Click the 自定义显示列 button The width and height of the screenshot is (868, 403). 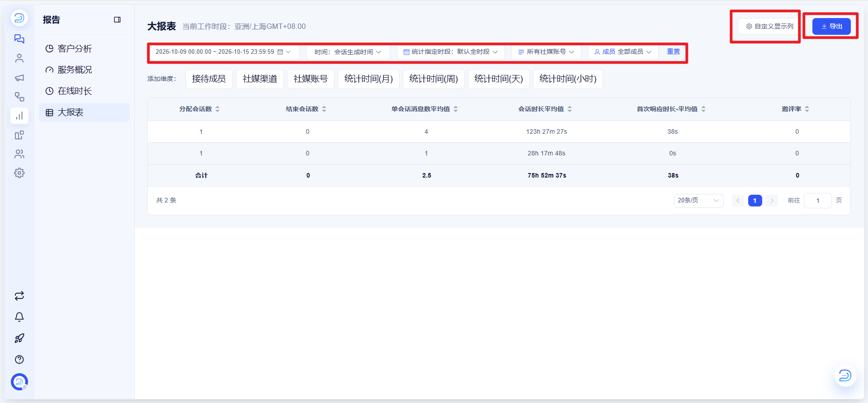(769, 26)
